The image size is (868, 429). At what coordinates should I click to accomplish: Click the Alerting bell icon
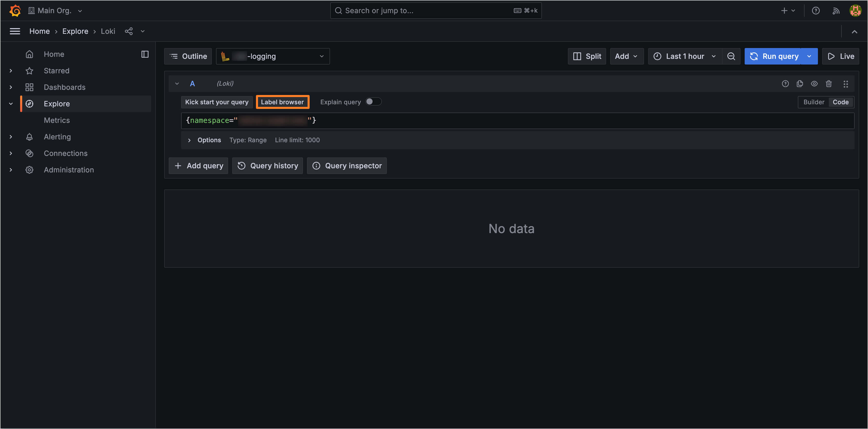[x=29, y=137]
